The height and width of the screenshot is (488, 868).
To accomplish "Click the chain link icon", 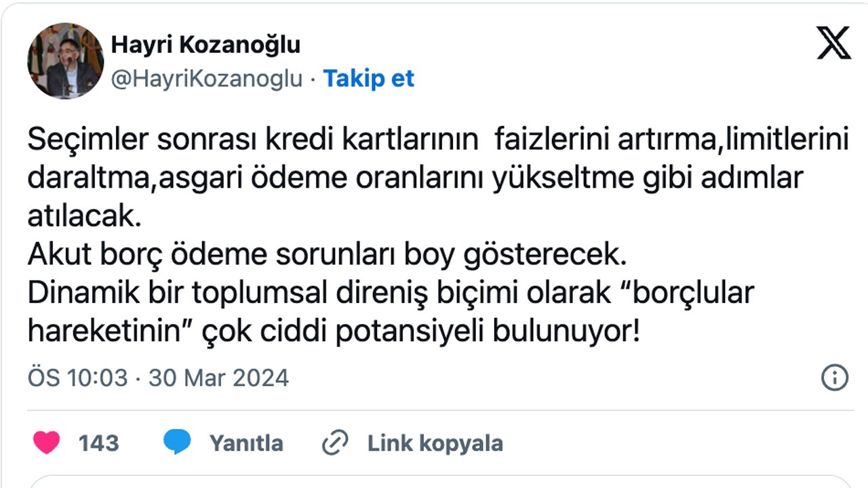I will pos(334,443).
